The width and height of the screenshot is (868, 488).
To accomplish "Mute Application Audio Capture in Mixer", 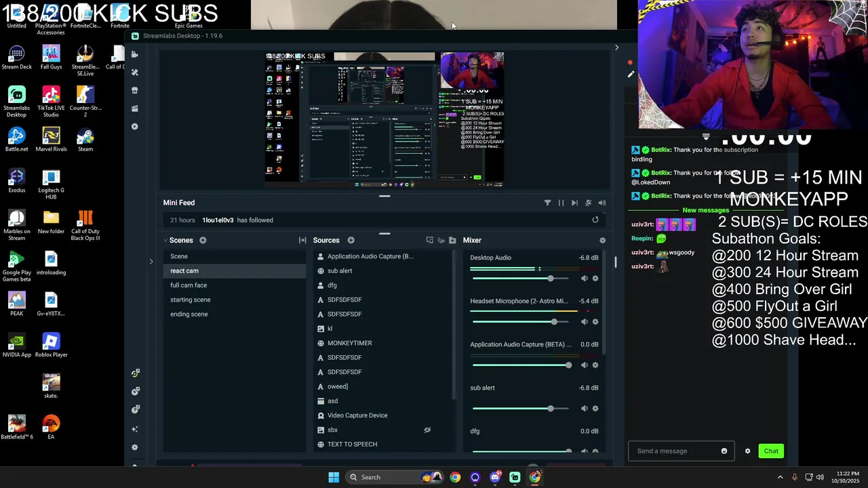I will 584,365.
